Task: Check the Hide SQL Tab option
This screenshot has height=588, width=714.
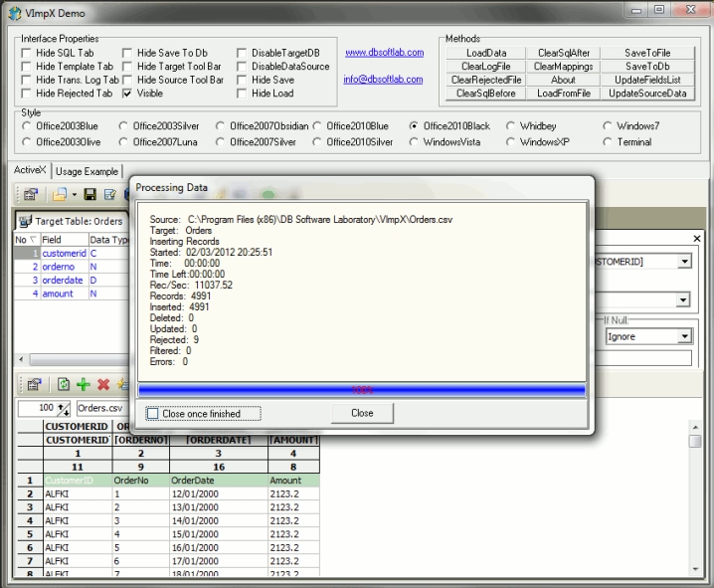Action: (x=26, y=52)
